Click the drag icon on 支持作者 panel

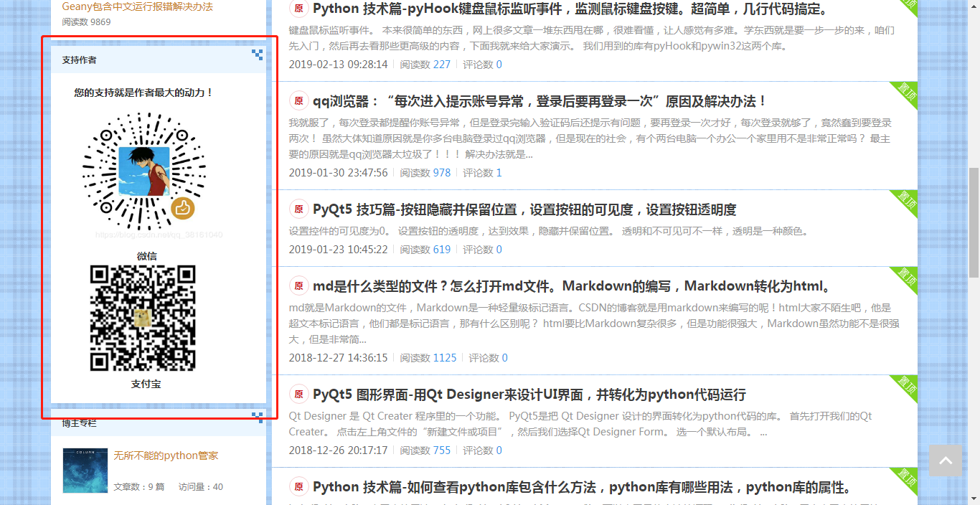(258, 55)
